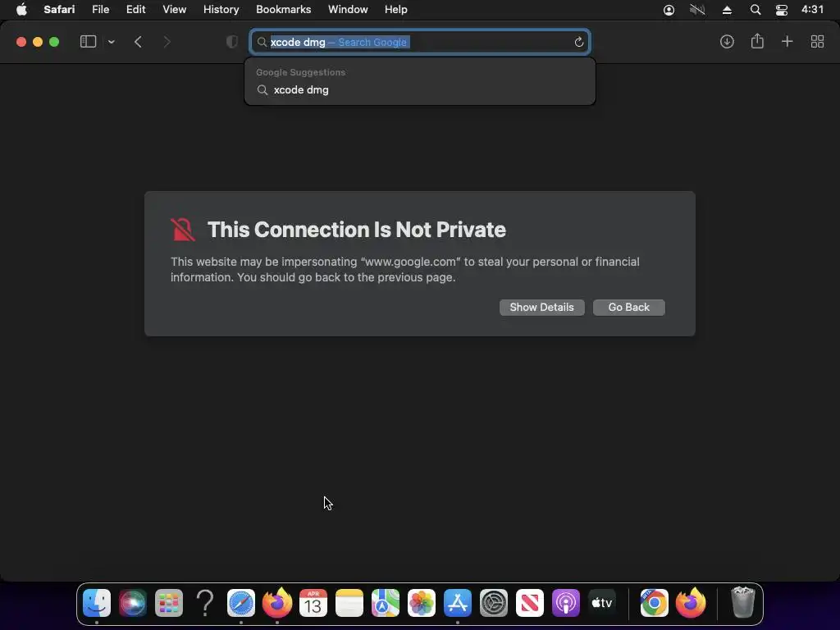Select the 'xcode dmg' Google suggestion
Image resolution: width=840 pixels, height=630 pixels.
420,90
